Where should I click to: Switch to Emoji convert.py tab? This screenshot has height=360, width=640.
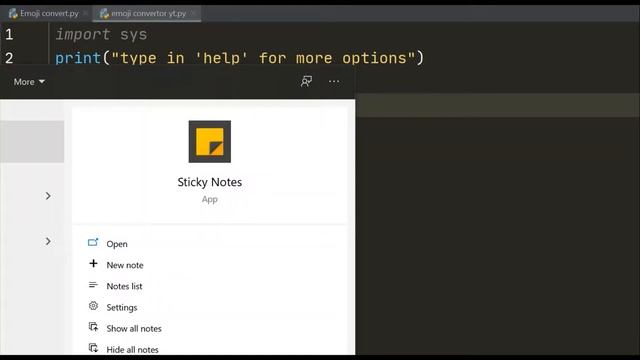tap(49, 13)
